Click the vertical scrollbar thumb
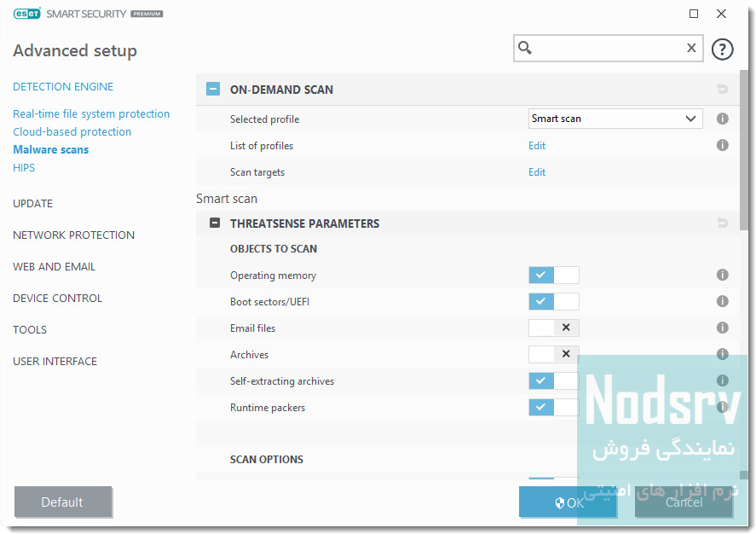The height and width of the screenshot is (534, 756). (x=744, y=152)
